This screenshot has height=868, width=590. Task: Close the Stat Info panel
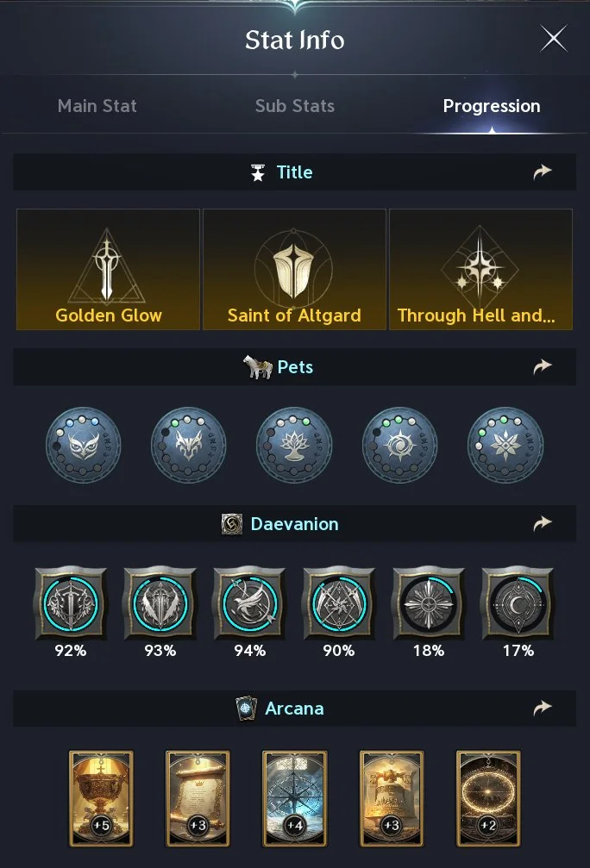click(553, 39)
